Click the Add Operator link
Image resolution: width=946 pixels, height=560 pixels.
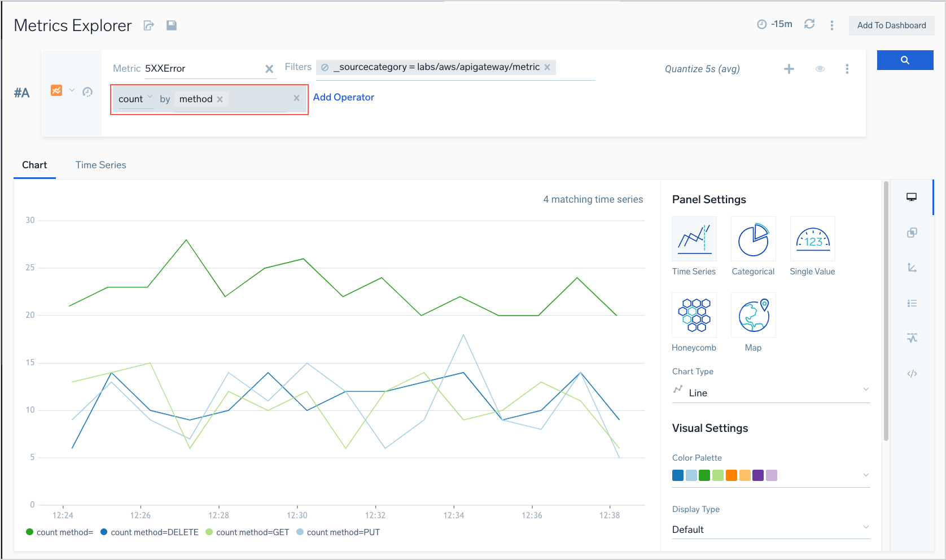(x=343, y=97)
